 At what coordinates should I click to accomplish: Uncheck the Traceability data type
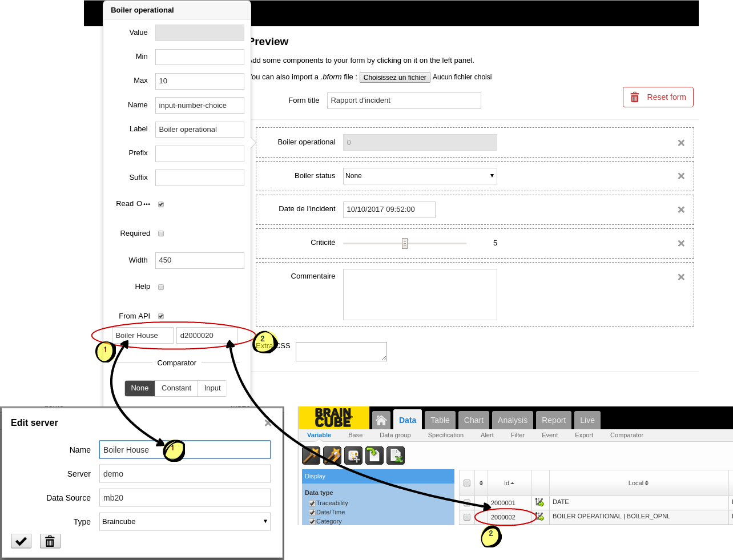[x=312, y=503]
